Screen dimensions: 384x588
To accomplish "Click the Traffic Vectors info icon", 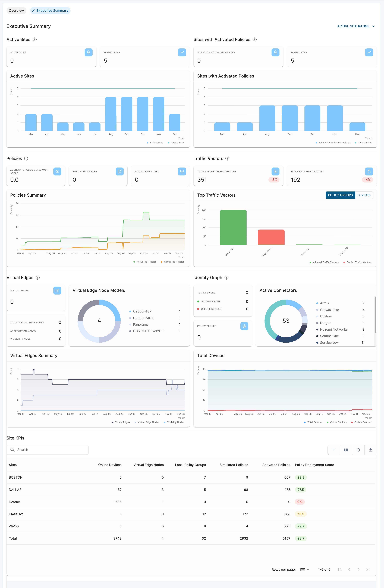I will point(227,159).
